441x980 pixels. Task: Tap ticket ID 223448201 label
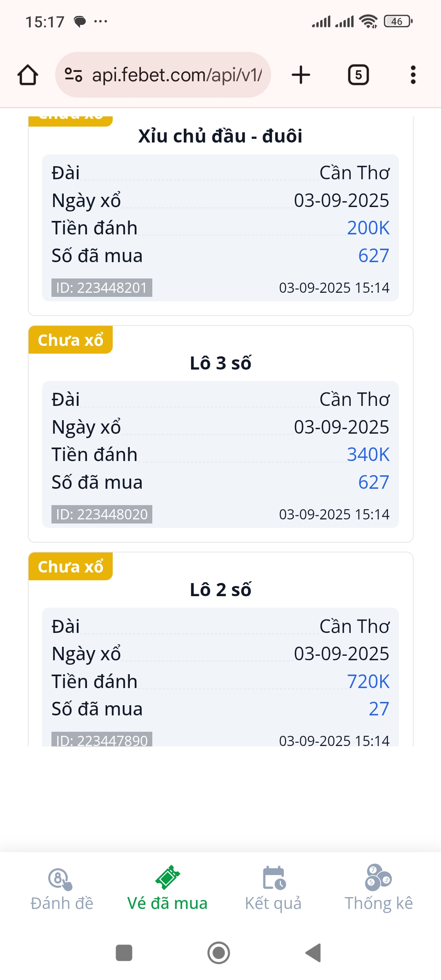(102, 288)
